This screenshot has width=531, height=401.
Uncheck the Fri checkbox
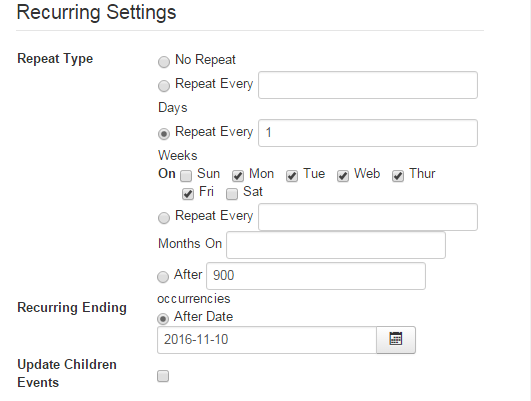[188, 194]
